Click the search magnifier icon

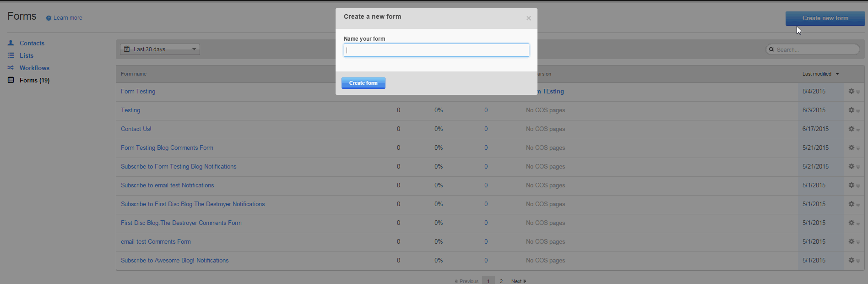click(x=771, y=49)
